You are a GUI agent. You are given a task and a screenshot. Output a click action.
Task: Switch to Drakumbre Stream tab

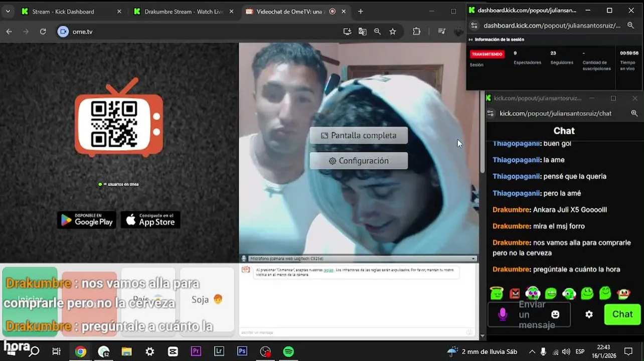tap(183, 12)
